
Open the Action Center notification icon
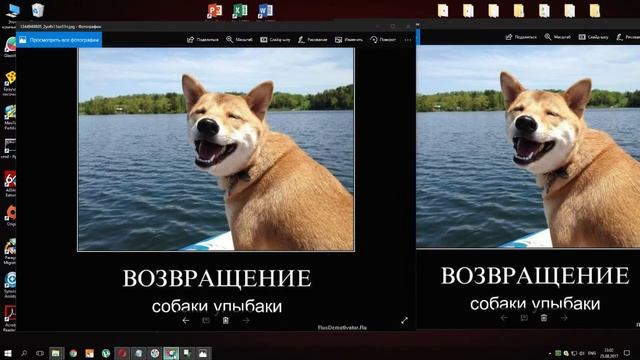627,353
